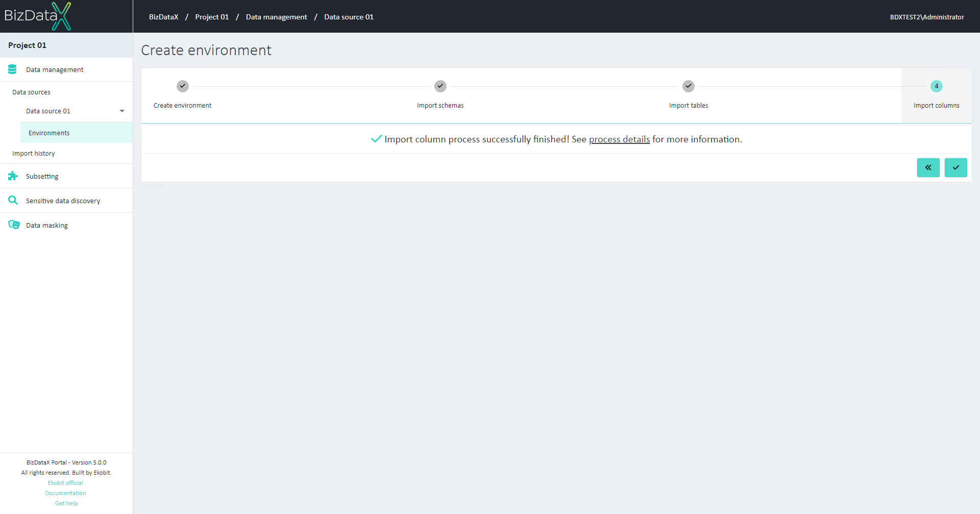The image size is (980, 514).
Task: Click the BizDataX logo
Action: [x=37, y=16]
